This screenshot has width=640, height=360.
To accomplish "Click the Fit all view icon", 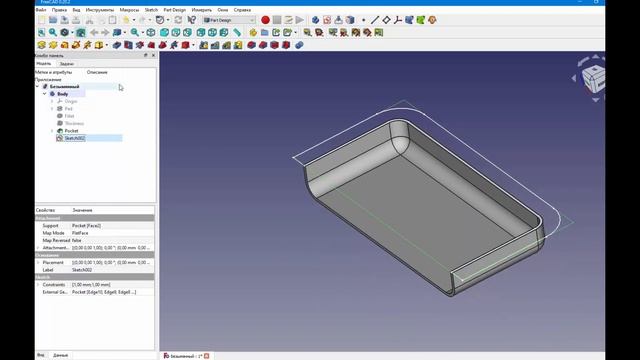I will click(x=41, y=32).
